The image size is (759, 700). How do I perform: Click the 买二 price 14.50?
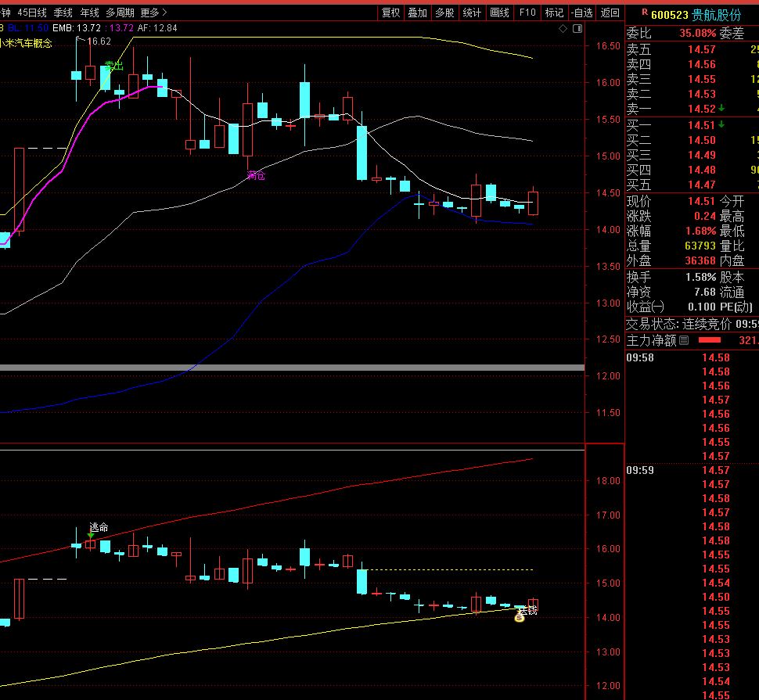point(701,140)
